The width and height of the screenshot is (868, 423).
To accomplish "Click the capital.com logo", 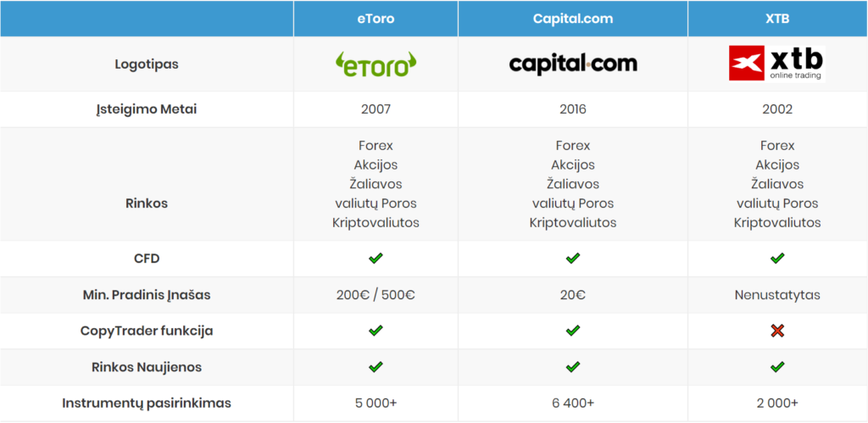I will 573,64.
